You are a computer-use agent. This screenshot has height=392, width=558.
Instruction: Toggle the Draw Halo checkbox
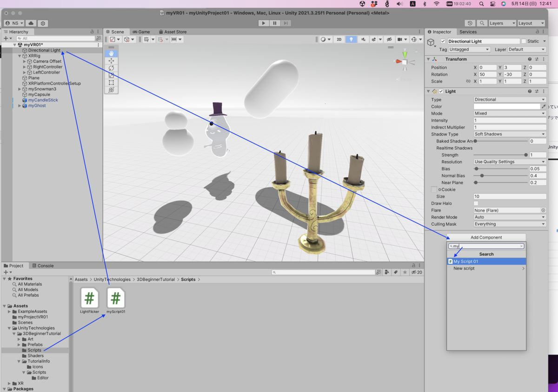(x=476, y=203)
